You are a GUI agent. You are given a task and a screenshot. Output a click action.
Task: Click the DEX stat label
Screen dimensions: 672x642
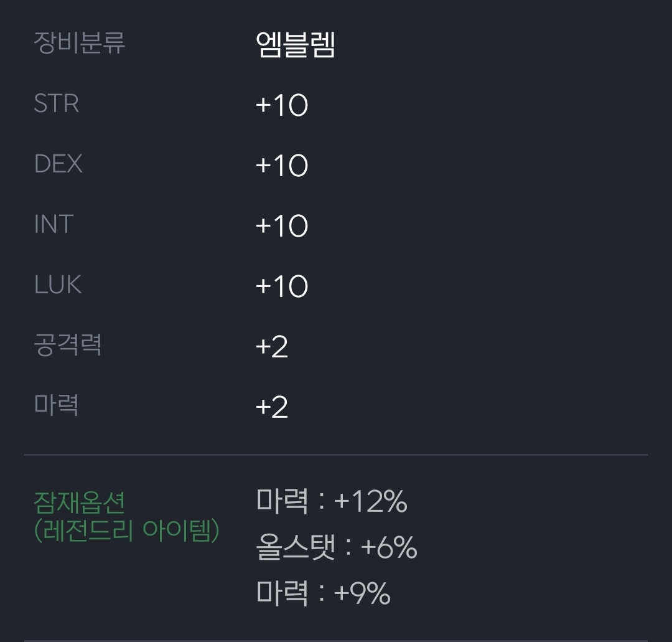pyautogui.click(x=58, y=164)
